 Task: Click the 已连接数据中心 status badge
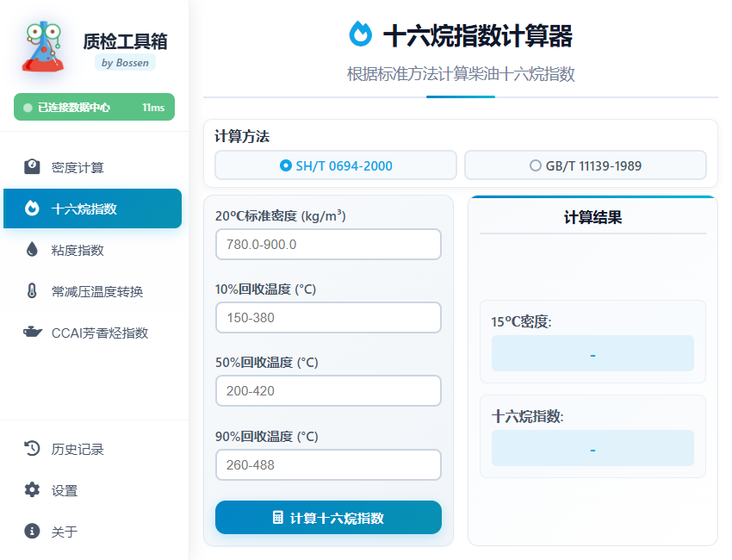click(x=95, y=107)
